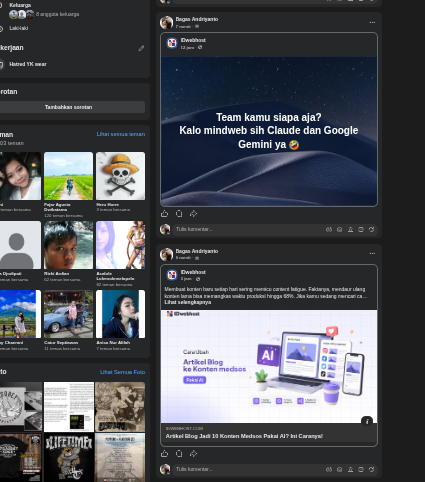Click the 'Hatred YK wear' workplace text
The image size is (425, 482).
click(x=28, y=64)
